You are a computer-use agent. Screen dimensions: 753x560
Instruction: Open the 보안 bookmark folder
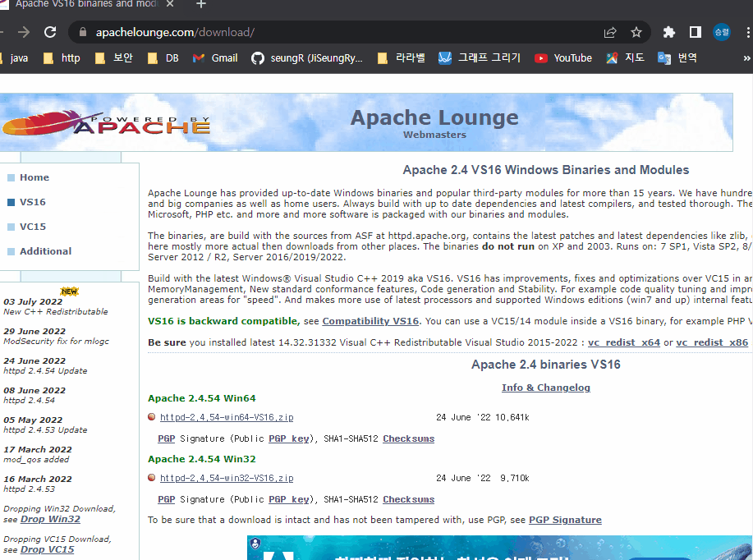pos(114,58)
